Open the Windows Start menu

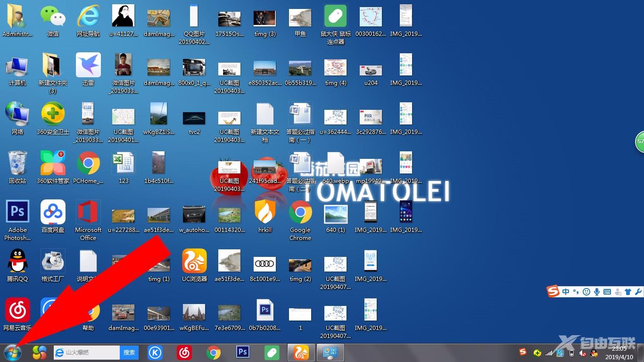click(13, 353)
